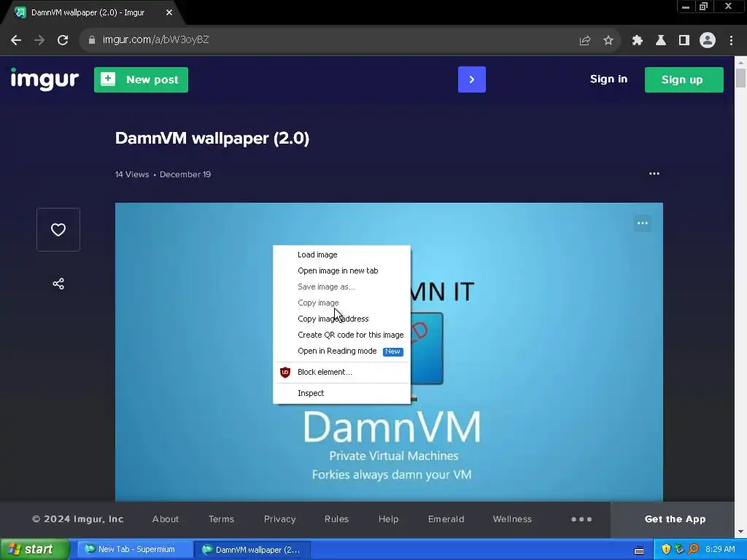Image resolution: width=747 pixels, height=560 pixels.
Task: Open the Rules footer link
Action: [x=336, y=519]
